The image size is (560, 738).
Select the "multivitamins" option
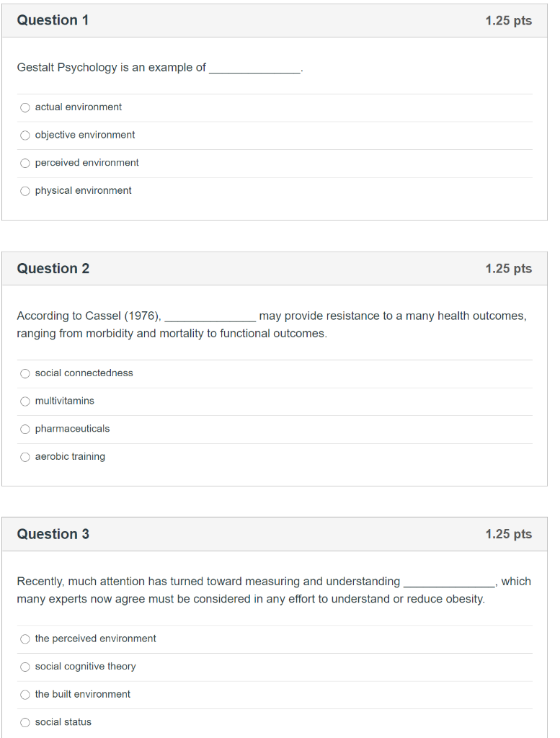25,401
